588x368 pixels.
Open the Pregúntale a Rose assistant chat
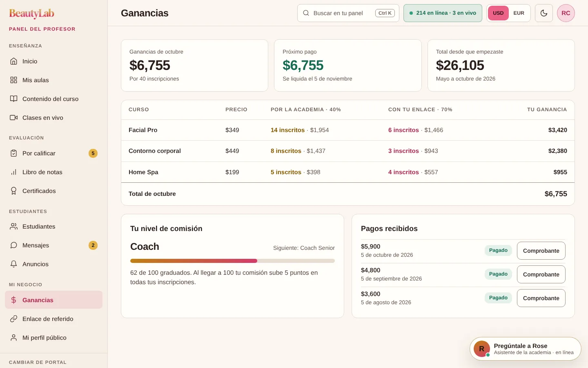[526, 349]
